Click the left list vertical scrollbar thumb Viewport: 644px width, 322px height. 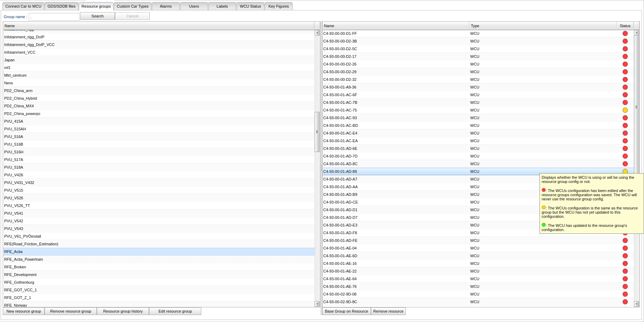317,132
